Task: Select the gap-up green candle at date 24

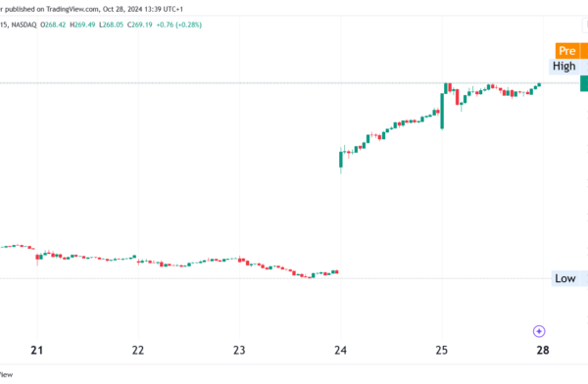Action: point(341,160)
